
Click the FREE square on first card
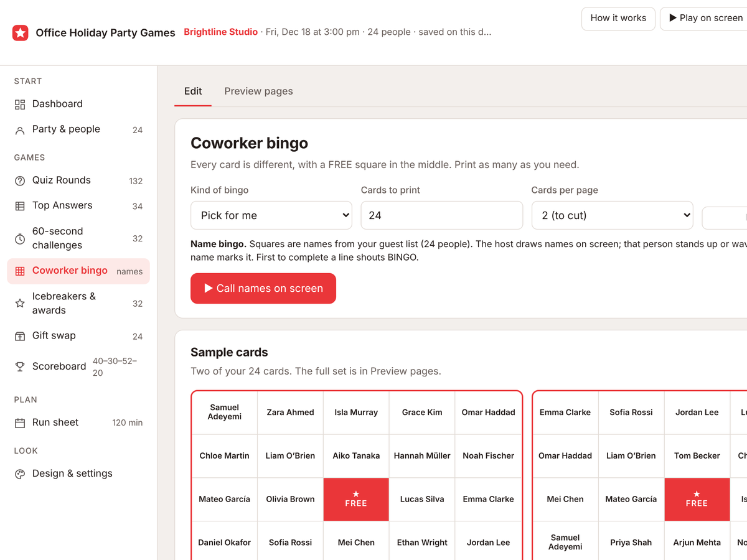tap(356, 499)
